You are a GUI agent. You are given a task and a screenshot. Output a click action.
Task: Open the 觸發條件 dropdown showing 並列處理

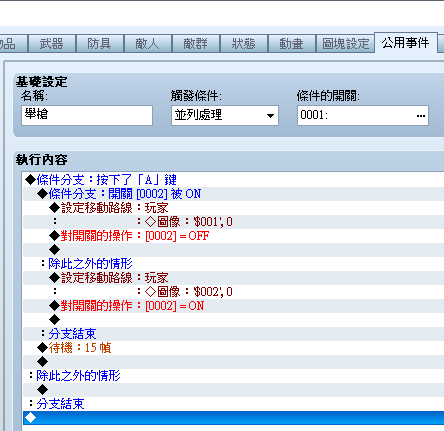(225, 115)
